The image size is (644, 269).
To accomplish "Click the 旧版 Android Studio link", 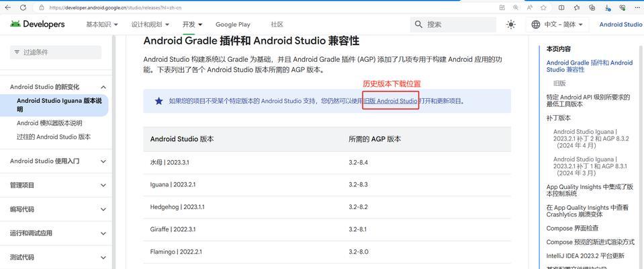I will (x=390, y=101).
